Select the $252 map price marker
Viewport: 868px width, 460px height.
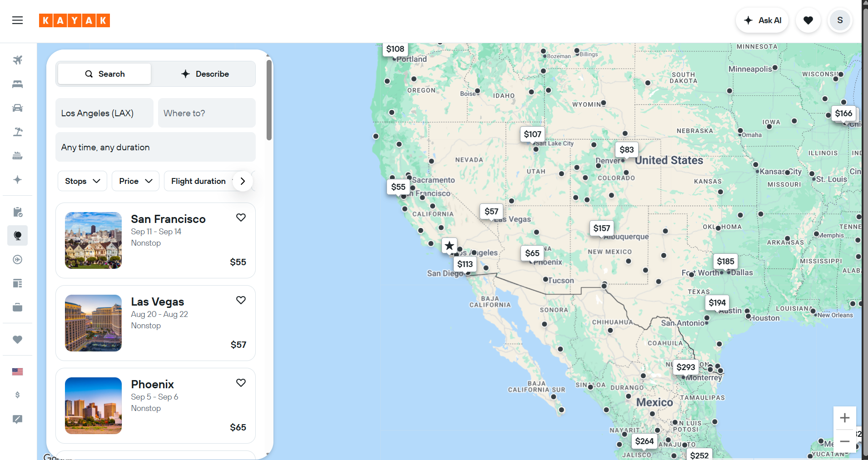pyautogui.click(x=699, y=455)
